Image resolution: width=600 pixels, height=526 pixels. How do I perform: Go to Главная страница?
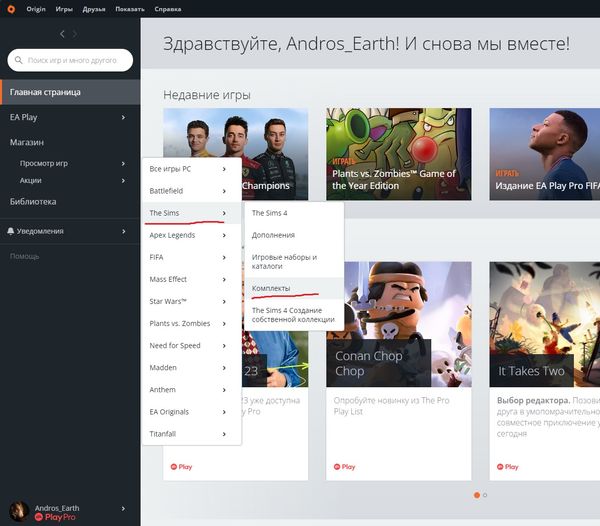(70, 92)
